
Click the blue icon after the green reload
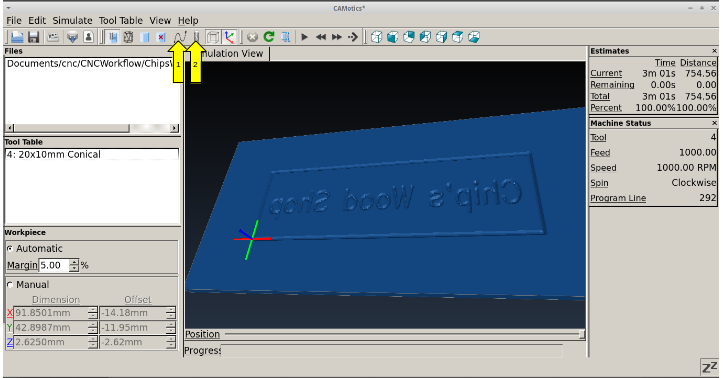tap(285, 37)
